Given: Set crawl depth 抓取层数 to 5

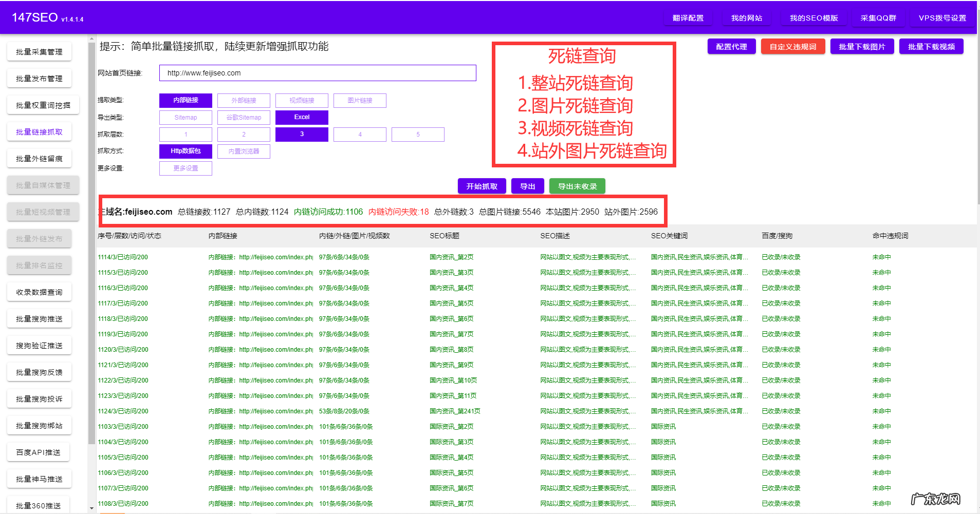Looking at the screenshot, I should click(x=418, y=134).
